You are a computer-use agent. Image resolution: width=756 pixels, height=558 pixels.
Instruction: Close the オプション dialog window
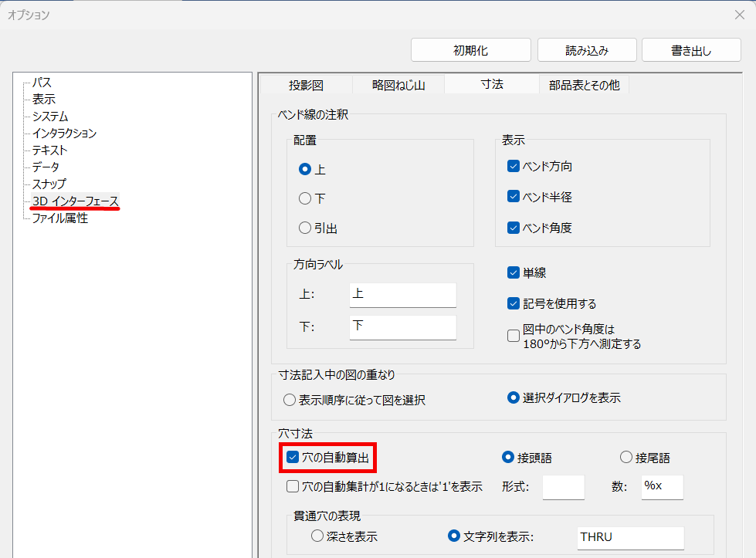[x=738, y=15]
